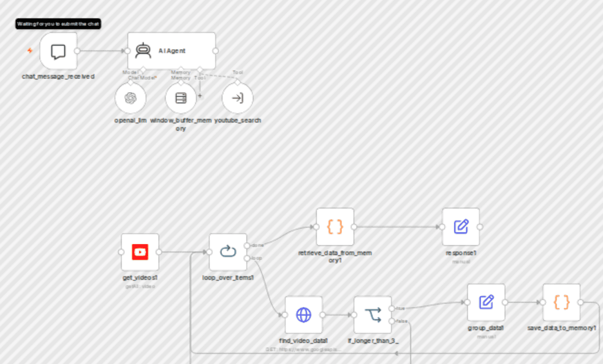Click the false output of if_longer_than_3_
Image resolution: width=603 pixels, height=364 pixels.
pos(391,321)
